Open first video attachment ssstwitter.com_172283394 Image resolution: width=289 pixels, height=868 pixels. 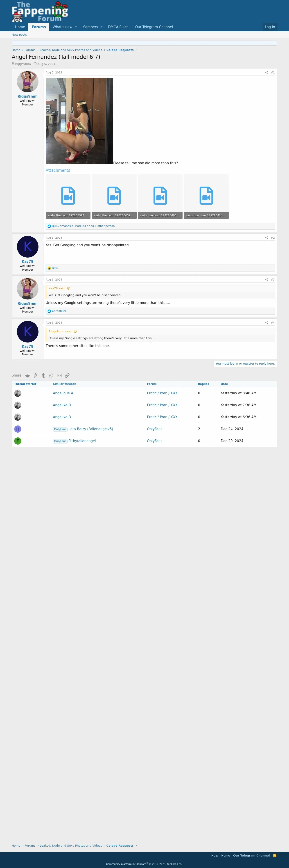[68, 196]
